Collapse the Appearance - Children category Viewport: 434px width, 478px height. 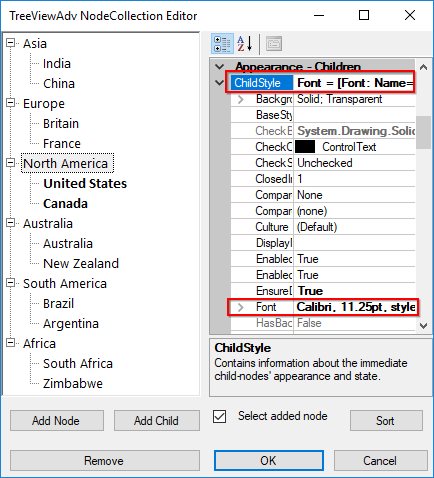[219, 67]
